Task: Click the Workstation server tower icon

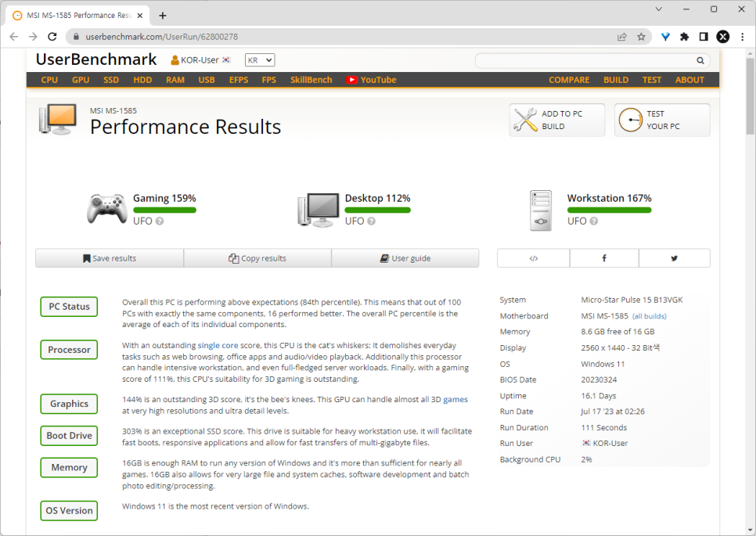Action: [x=541, y=210]
